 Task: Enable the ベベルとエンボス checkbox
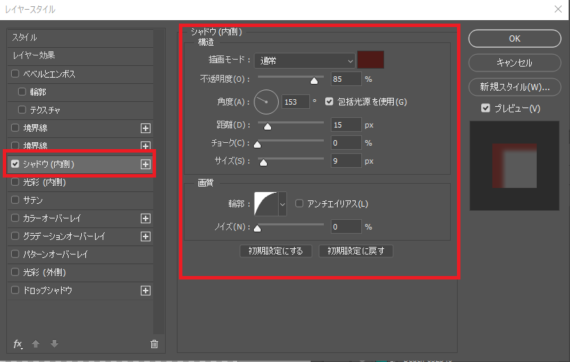[x=15, y=74]
